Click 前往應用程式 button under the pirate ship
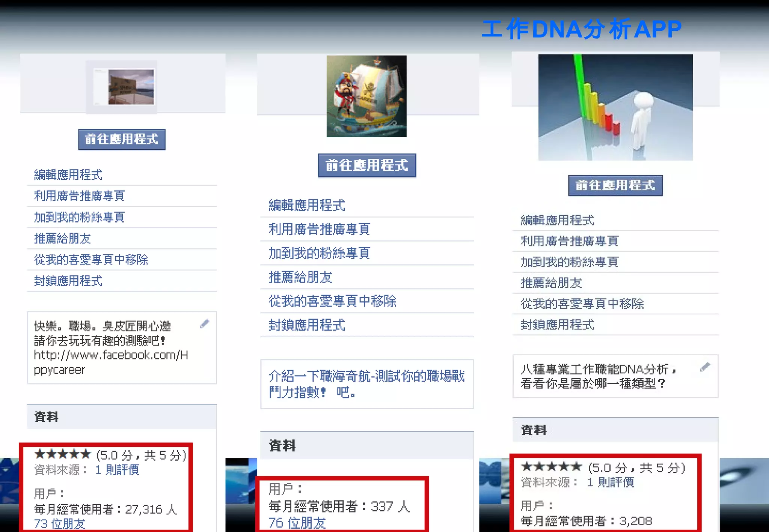The height and width of the screenshot is (532, 769). point(367,165)
